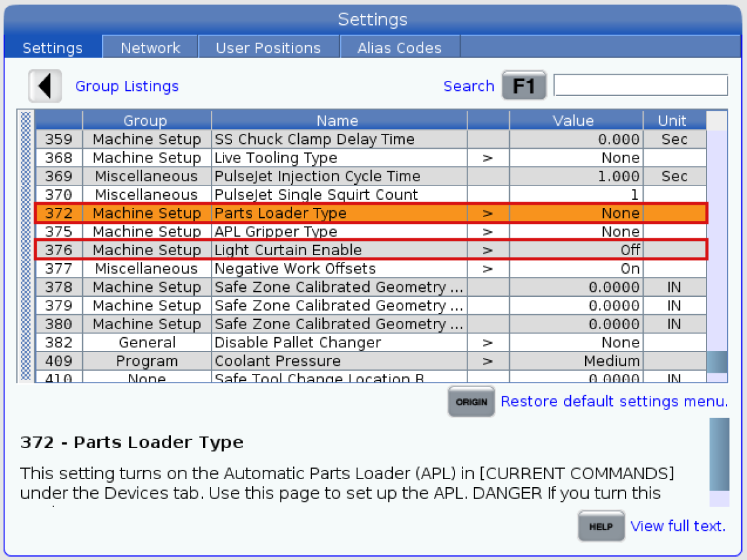Open Coolant Pressure options arrow
The width and height of the screenshot is (747, 560).
pyautogui.click(x=487, y=362)
